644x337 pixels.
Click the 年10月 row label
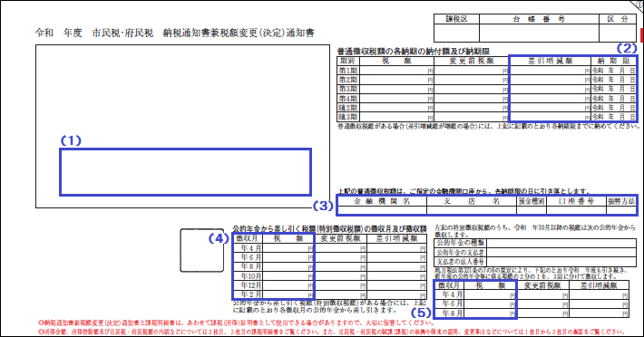pos(248,276)
